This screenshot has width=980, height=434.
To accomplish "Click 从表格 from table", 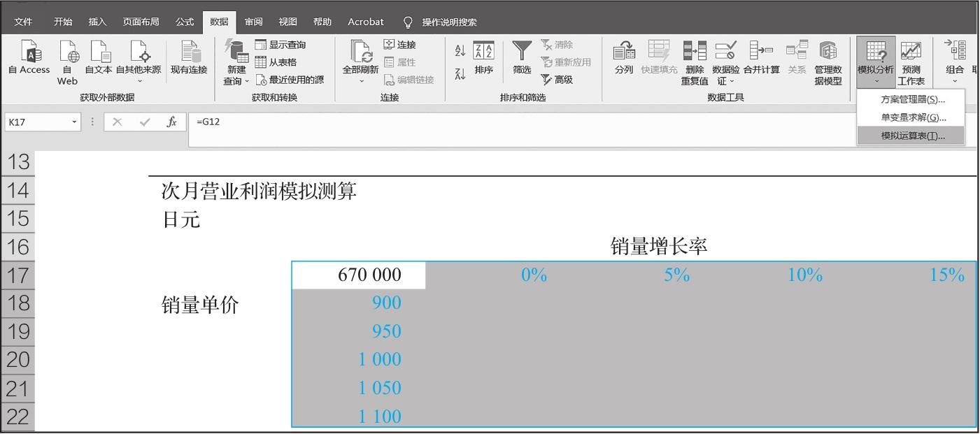I will pyautogui.click(x=275, y=62).
